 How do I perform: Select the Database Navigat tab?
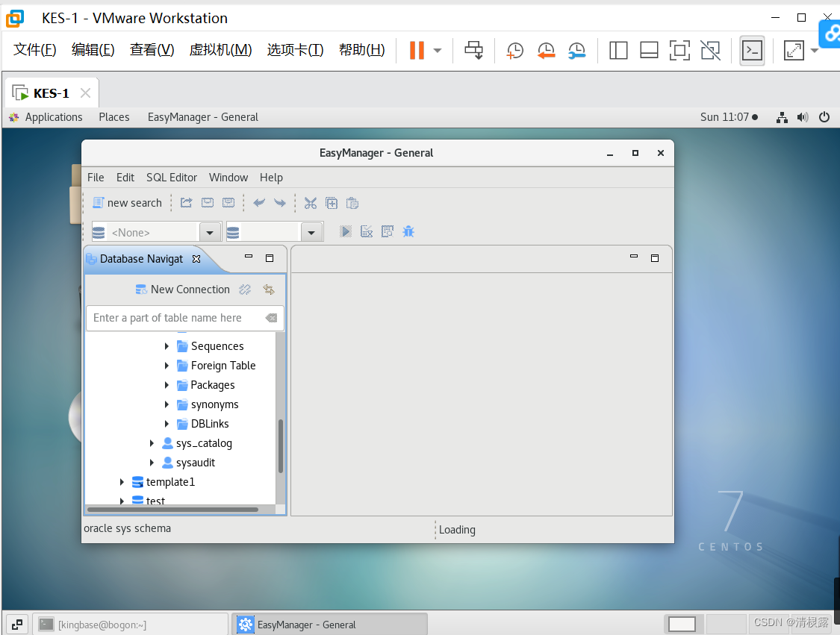pyautogui.click(x=142, y=259)
